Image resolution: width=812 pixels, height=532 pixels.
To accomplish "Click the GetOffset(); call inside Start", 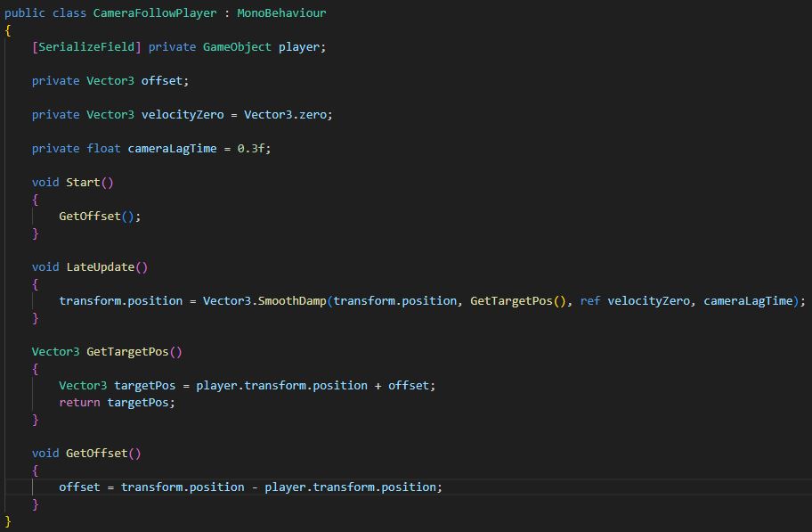I will pos(100,217).
